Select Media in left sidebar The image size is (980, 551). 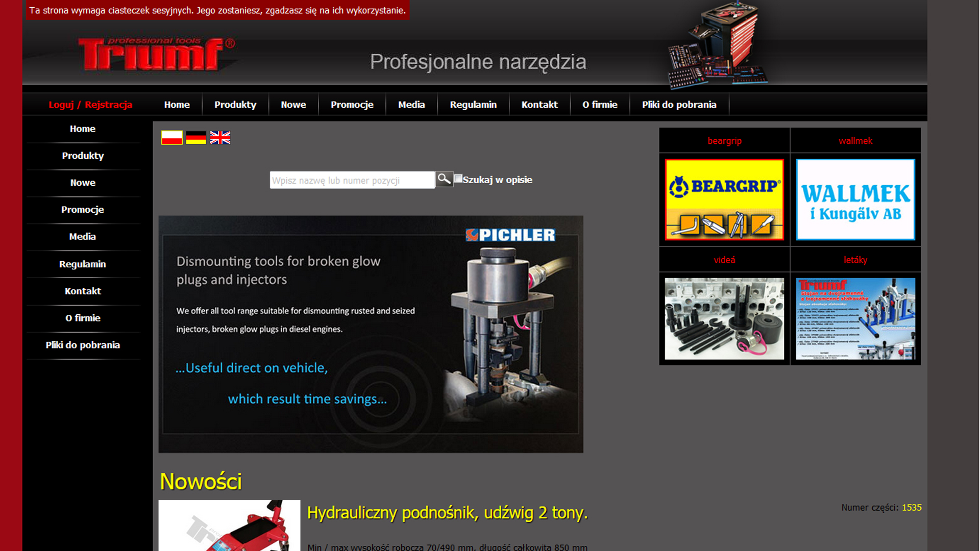(x=83, y=237)
